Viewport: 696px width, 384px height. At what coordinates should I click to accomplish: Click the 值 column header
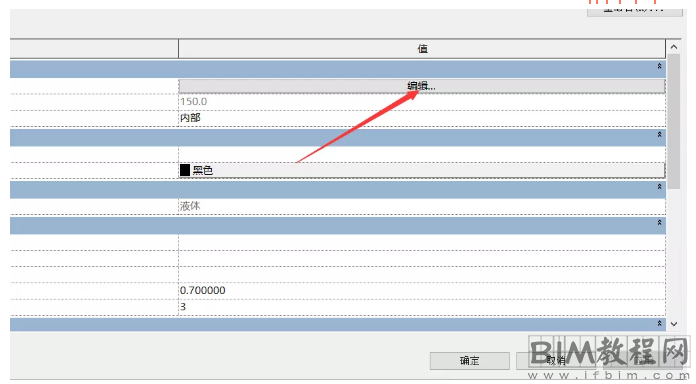click(x=422, y=49)
